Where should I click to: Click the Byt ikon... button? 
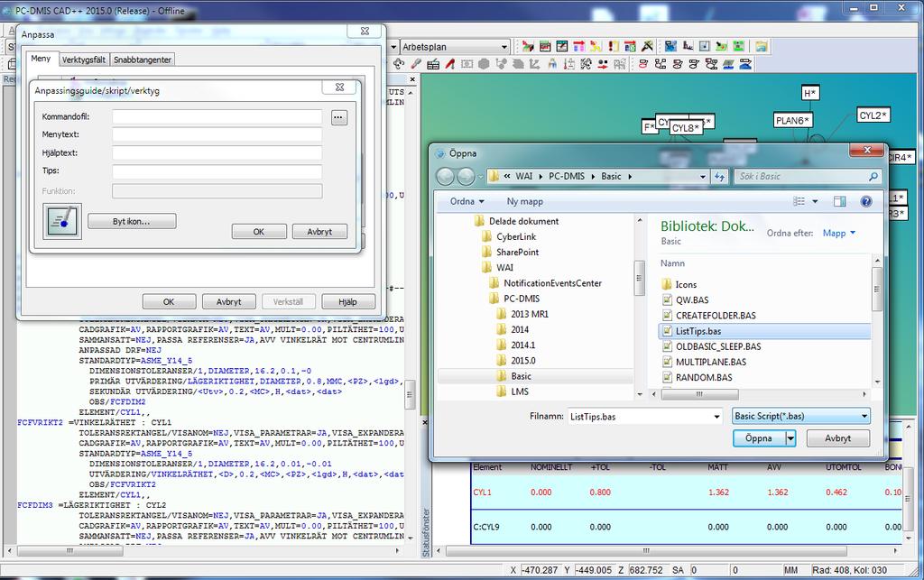[132, 221]
